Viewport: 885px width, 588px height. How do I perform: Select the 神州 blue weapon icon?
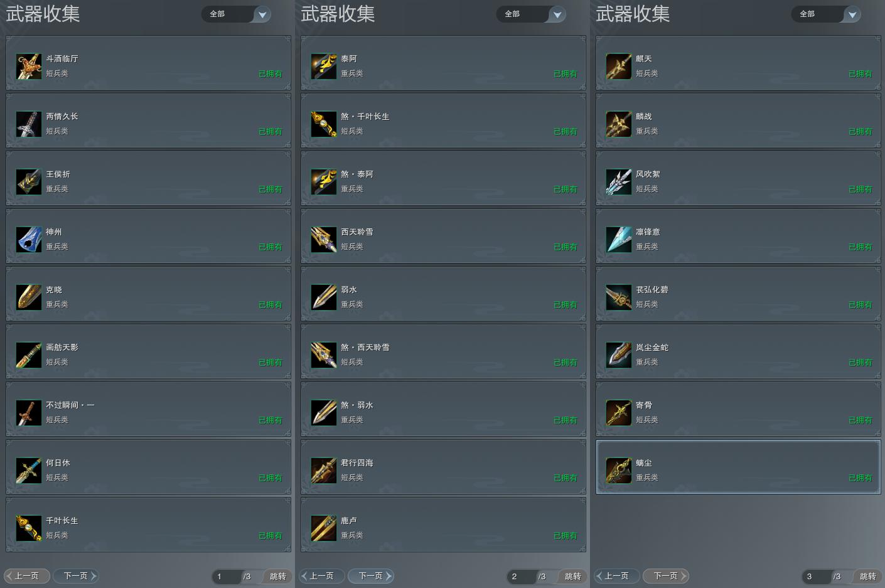(29, 240)
